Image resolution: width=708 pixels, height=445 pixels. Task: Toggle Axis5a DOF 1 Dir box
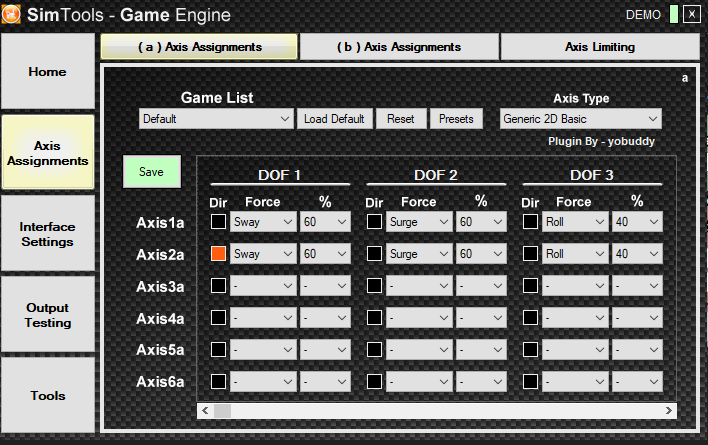tap(219, 350)
